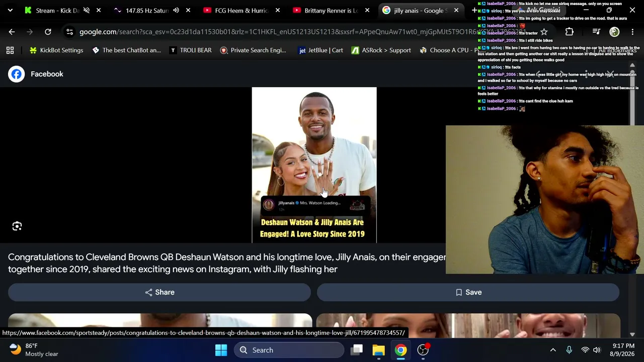Open the Chrome extensions puzzle menu
The height and width of the screenshot is (362, 644).
pos(569,32)
